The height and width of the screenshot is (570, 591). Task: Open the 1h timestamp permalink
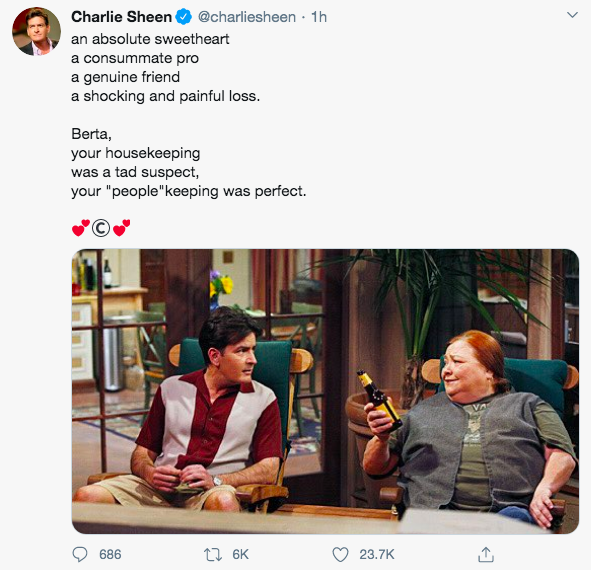[x=318, y=17]
